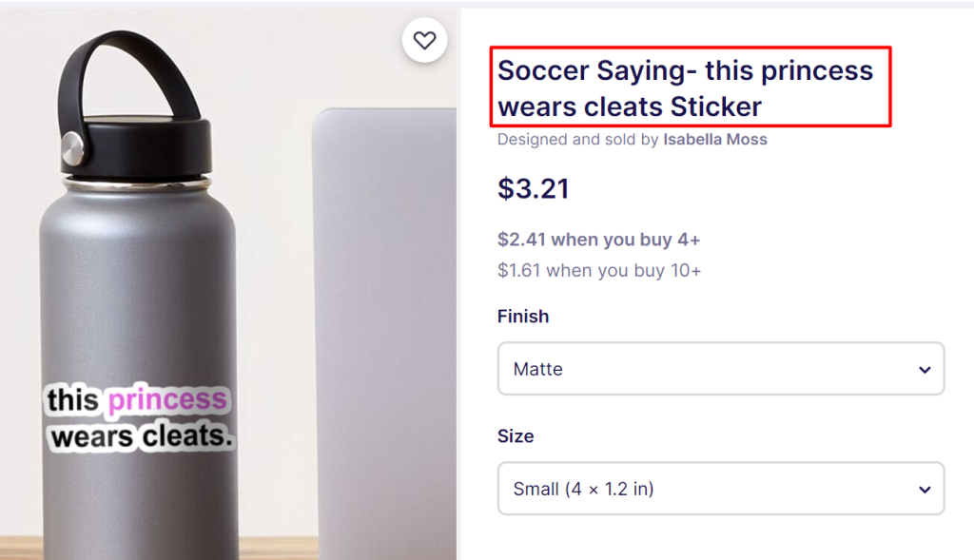Click the Size label

pos(516,436)
